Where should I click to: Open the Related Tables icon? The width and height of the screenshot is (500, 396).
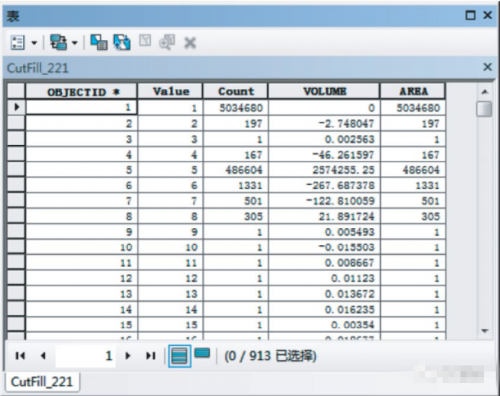[x=58, y=42]
